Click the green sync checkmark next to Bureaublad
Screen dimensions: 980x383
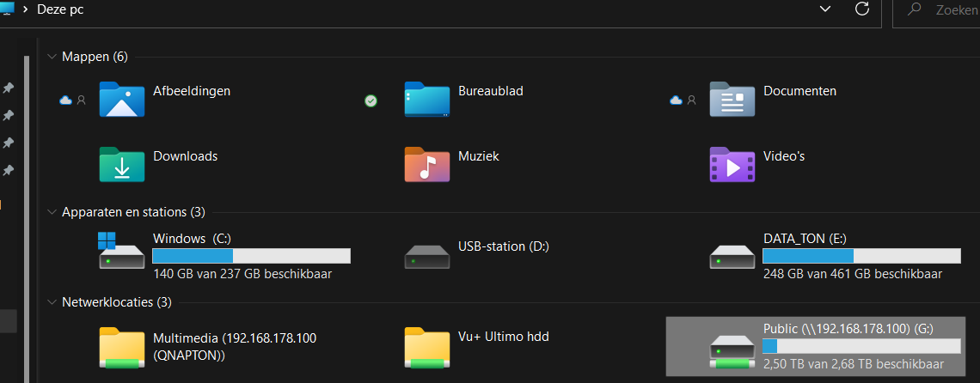tap(371, 100)
